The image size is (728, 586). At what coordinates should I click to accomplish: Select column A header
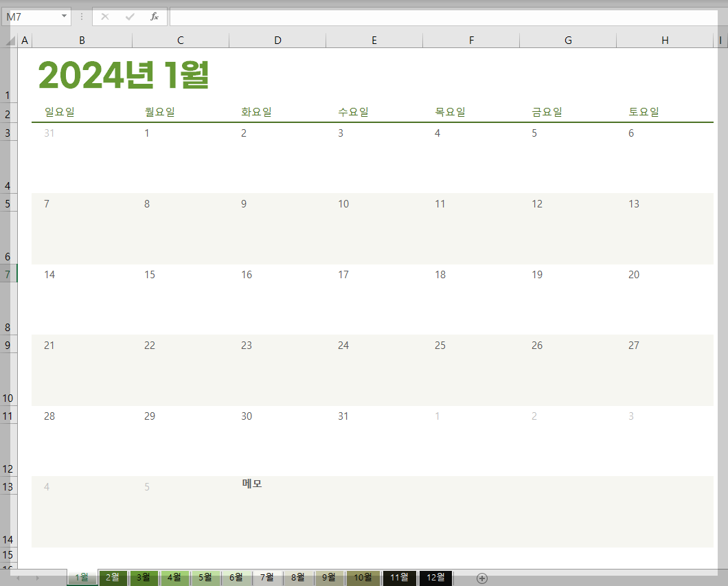[x=25, y=41]
